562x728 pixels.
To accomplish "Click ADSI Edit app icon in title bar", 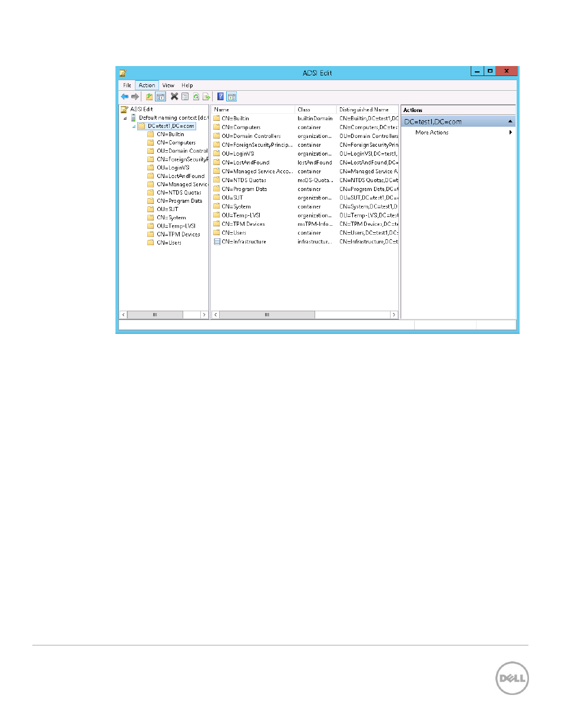I will [123, 73].
